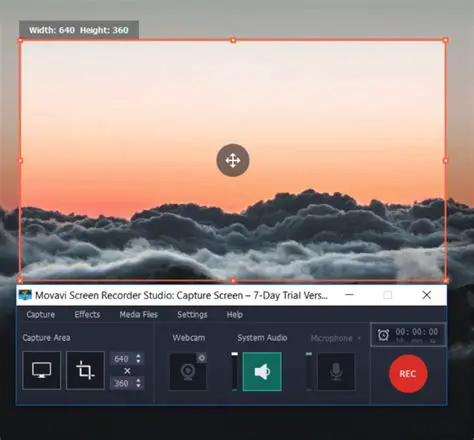Open the Effects menu
Screen dimensions: 474x440
tap(87, 314)
